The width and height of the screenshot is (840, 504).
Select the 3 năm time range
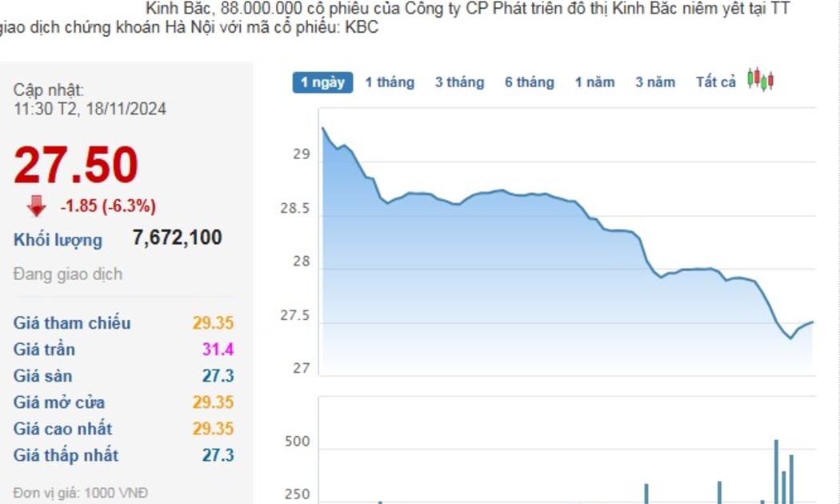click(655, 82)
